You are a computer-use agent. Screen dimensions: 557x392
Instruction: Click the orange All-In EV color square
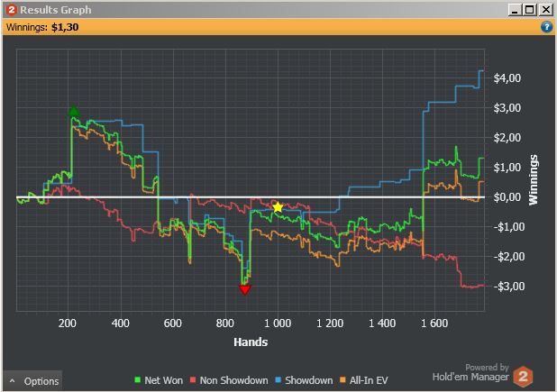[342, 380]
